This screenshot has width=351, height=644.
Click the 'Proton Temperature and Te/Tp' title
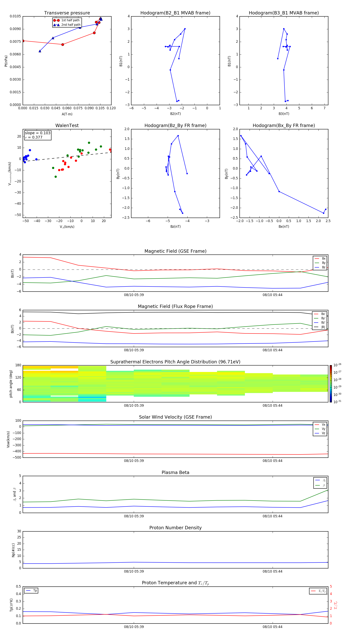tap(175, 583)
